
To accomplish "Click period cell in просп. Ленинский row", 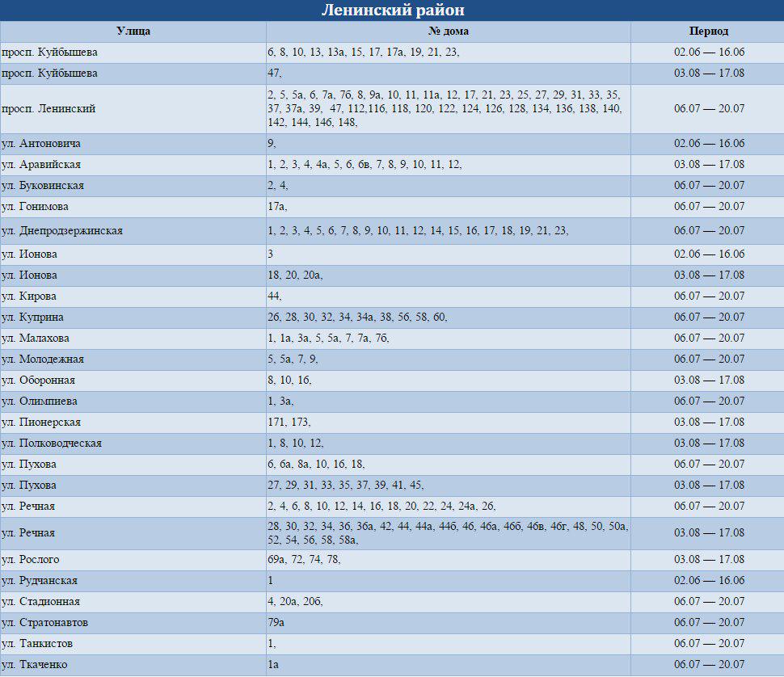I will click(x=709, y=108).
